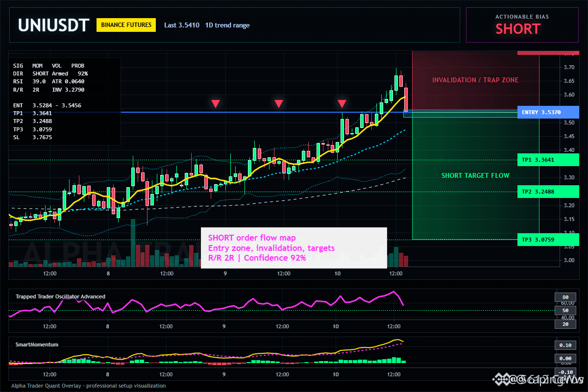Viewport: 588px width, 392px height.
Task: Click the tallest green volume bar
Action: 132,243
